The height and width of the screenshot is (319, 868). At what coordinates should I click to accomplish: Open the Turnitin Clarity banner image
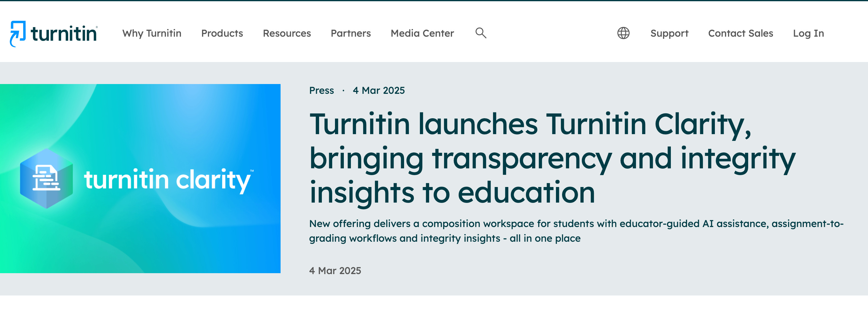coord(140,178)
